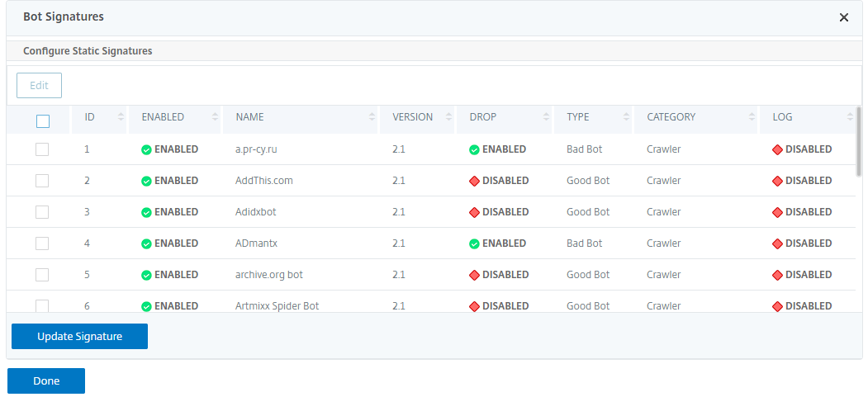Click the name ADmantx

pos(256,243)
